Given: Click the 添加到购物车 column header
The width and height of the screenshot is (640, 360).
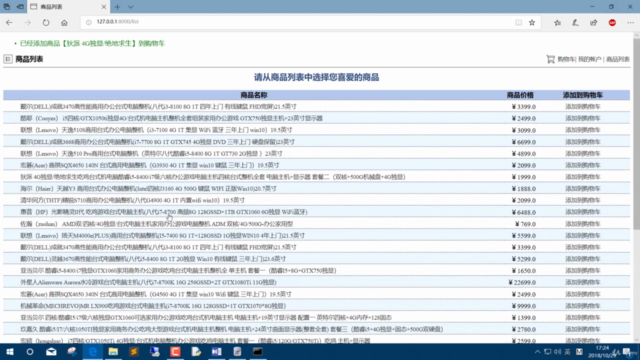Looking at the screenshot, I should pyautogui.click(x=582, y=95).
